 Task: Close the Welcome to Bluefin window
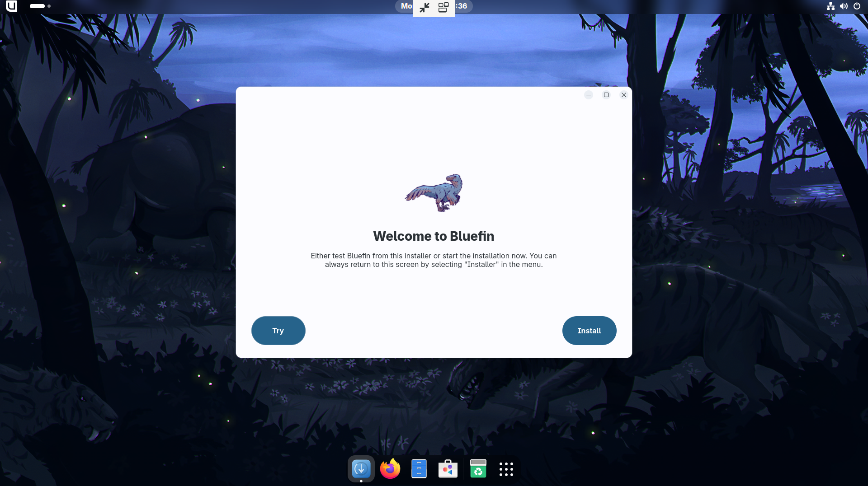624,95
